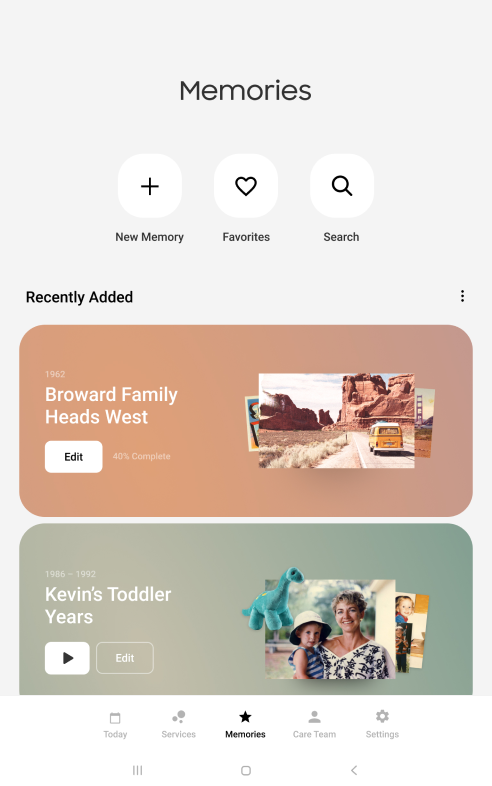Screen dimensions: 492x786
Task: Play Kevin's Toddler Years memory
Action: (67, 658)
